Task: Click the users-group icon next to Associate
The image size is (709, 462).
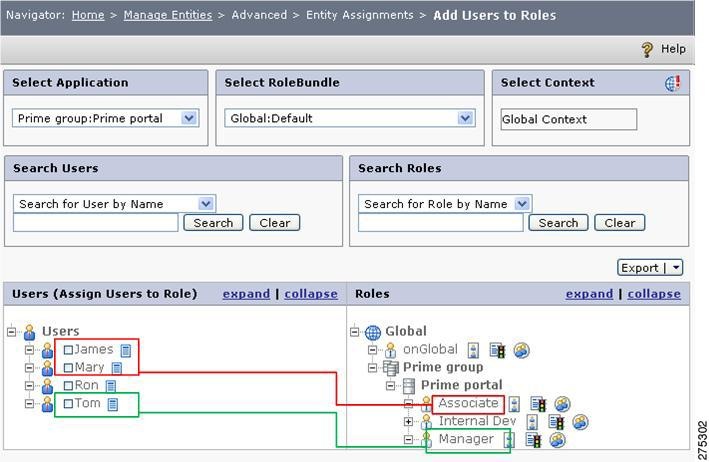Action: point(562,404)
